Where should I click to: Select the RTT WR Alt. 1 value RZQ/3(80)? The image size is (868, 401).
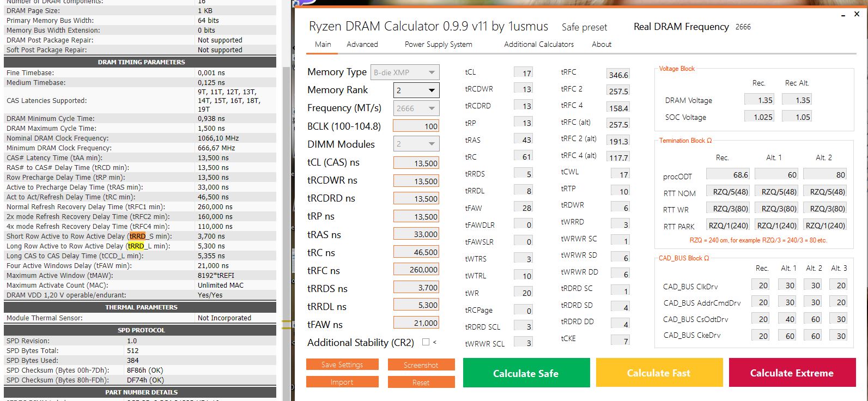coord(776,208)
